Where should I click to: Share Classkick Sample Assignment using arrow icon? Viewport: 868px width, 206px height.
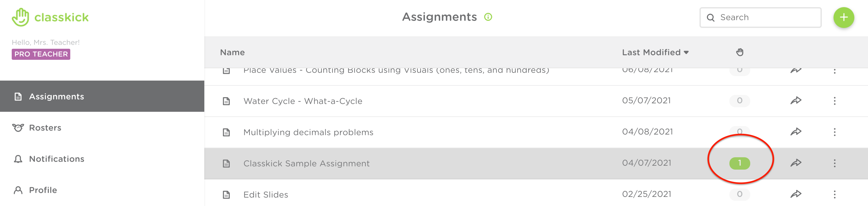point(796,163)
